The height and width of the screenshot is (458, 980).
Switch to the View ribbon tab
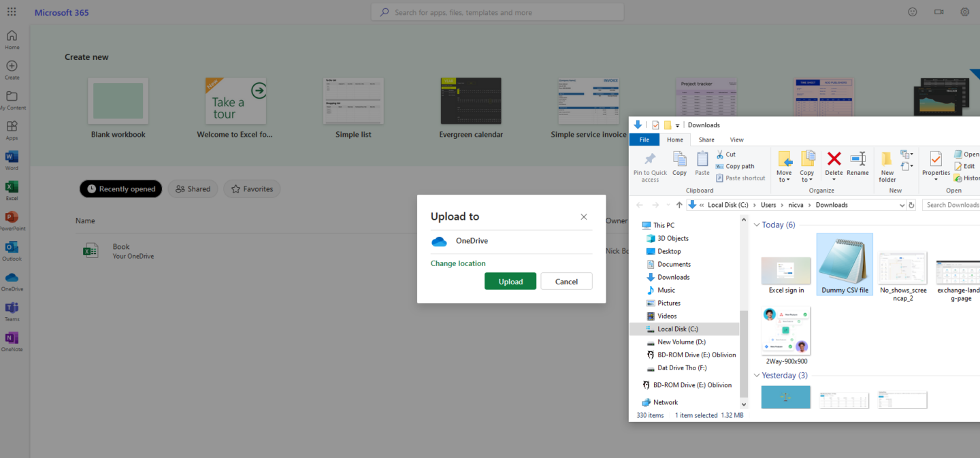pos(736,139)
